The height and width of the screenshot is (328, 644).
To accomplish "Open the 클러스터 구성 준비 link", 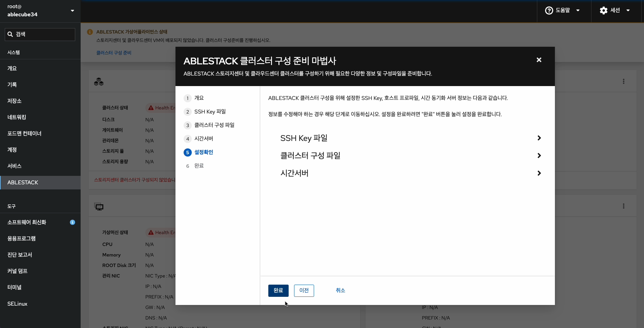I will pos(114,53).
